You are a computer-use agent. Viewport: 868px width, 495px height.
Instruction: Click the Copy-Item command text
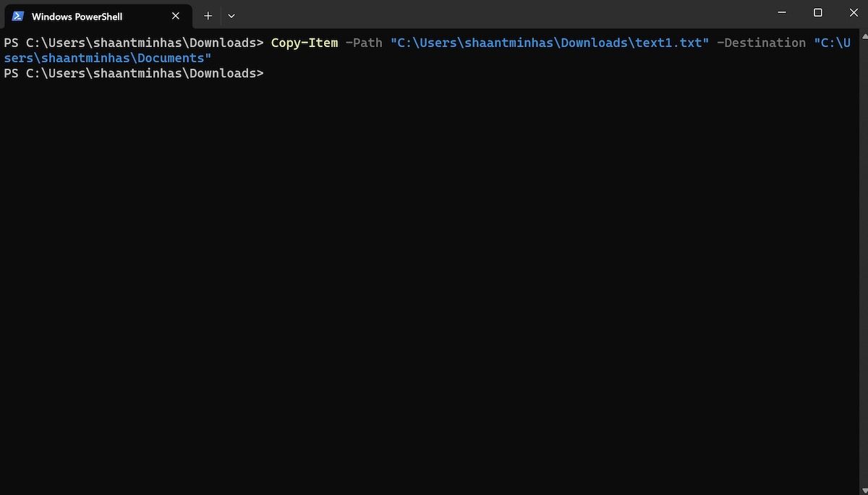pos(304,43)
